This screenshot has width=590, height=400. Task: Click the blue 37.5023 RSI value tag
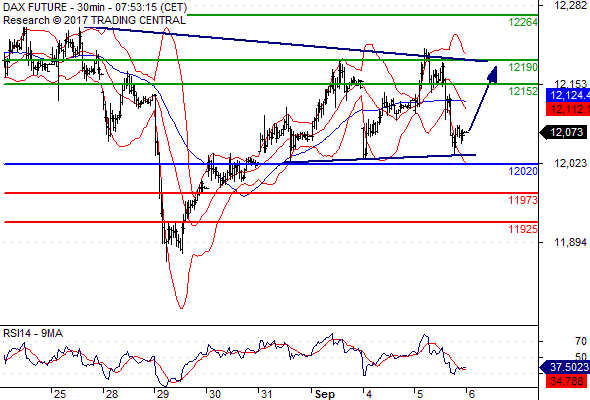564,367
